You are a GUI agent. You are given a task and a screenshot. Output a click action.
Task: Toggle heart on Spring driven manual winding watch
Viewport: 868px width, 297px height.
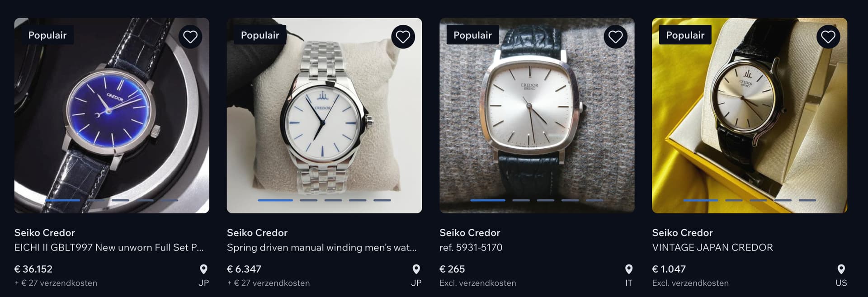pos(403,37)
